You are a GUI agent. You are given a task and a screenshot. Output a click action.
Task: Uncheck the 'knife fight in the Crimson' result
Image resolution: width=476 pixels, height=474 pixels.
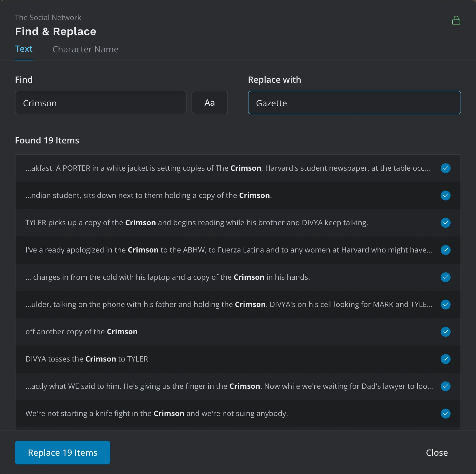tap(446, 414)
